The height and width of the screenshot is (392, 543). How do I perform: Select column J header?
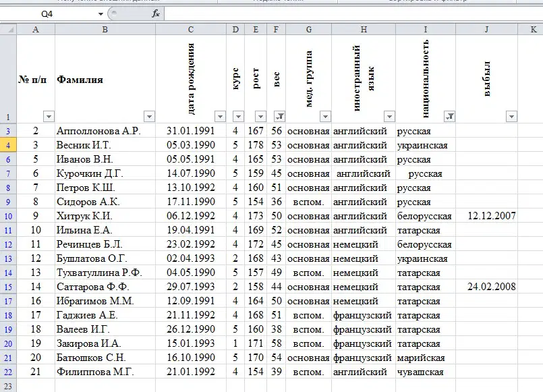tap(486, 30)
